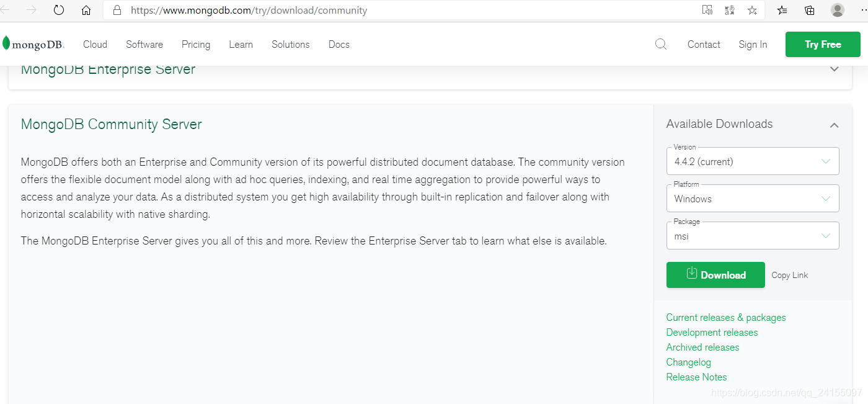Open the Pricing menu item
Viewport: 868px width, 404px height.
[x=196, y=45]
